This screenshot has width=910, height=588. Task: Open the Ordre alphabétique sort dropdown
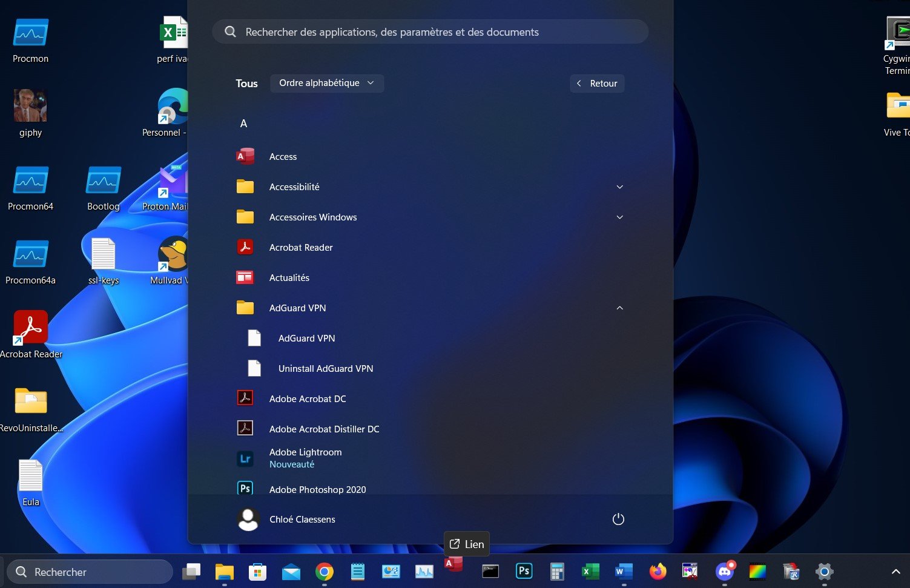coord(326,83)
